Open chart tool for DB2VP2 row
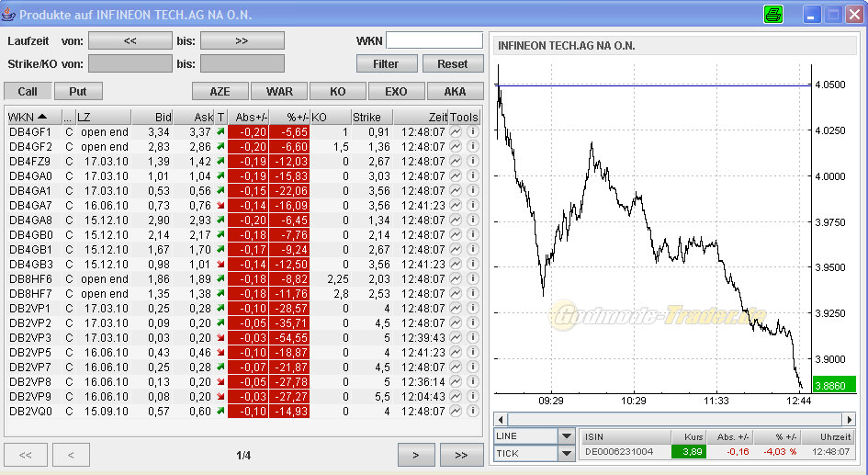868x475 pixels. tap(456, 322)
